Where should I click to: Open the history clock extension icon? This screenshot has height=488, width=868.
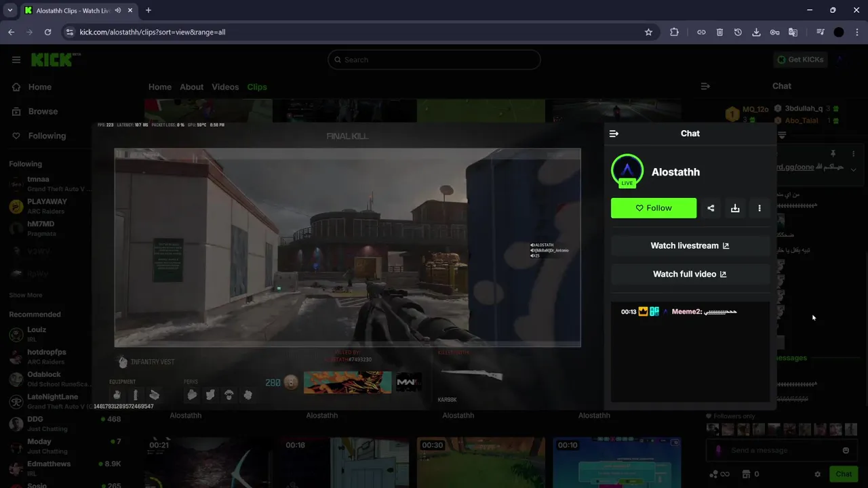click(738, 32)
